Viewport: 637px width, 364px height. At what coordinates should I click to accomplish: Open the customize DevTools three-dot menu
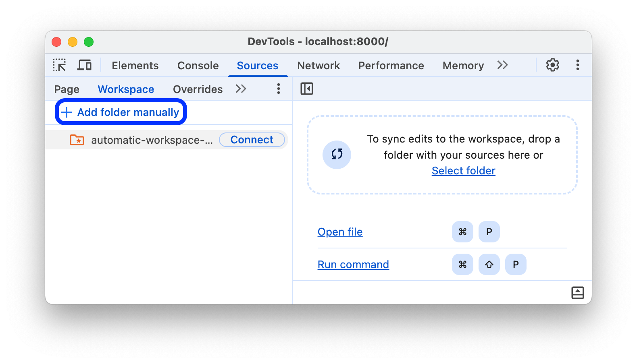578,65
